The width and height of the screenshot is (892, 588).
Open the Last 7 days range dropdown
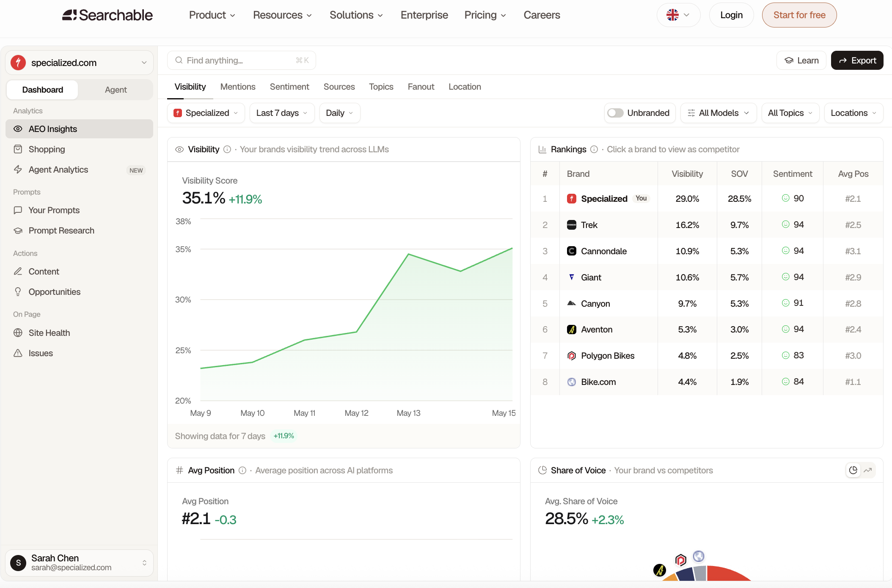[x=282, y=113]
